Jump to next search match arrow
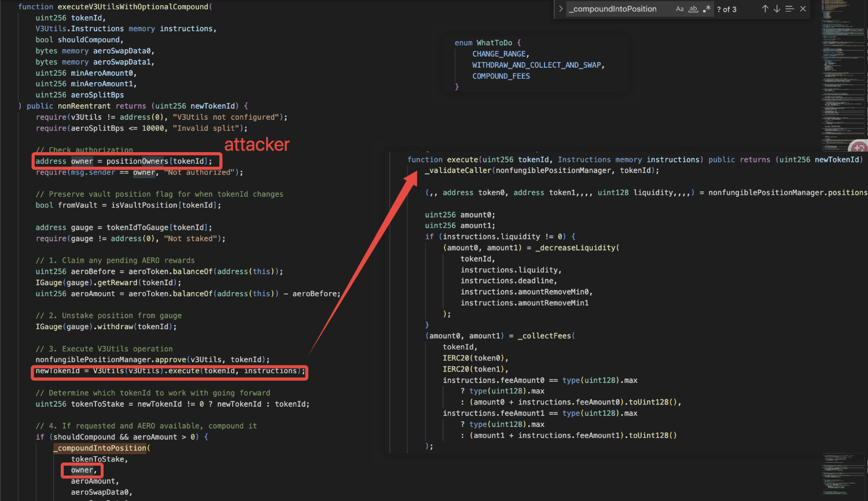The width and height of the screenshot is (868, 501). pos(777,9)
